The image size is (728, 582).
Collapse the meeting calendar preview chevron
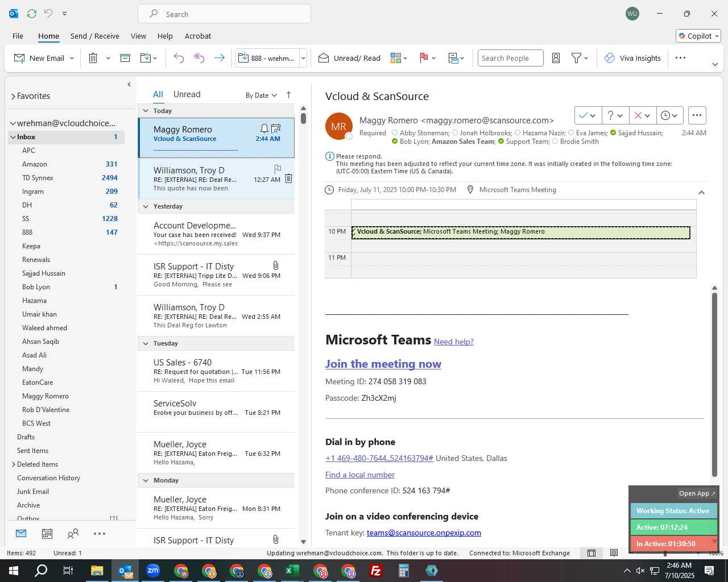pos(701,192)
